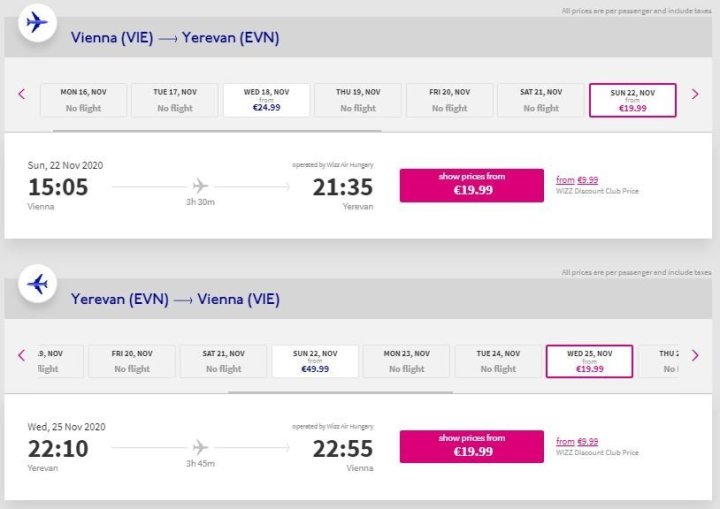The image size is (720, 509).
Task: Click previous dates arrow for Vienna to Yerevan
Action: 21,95
